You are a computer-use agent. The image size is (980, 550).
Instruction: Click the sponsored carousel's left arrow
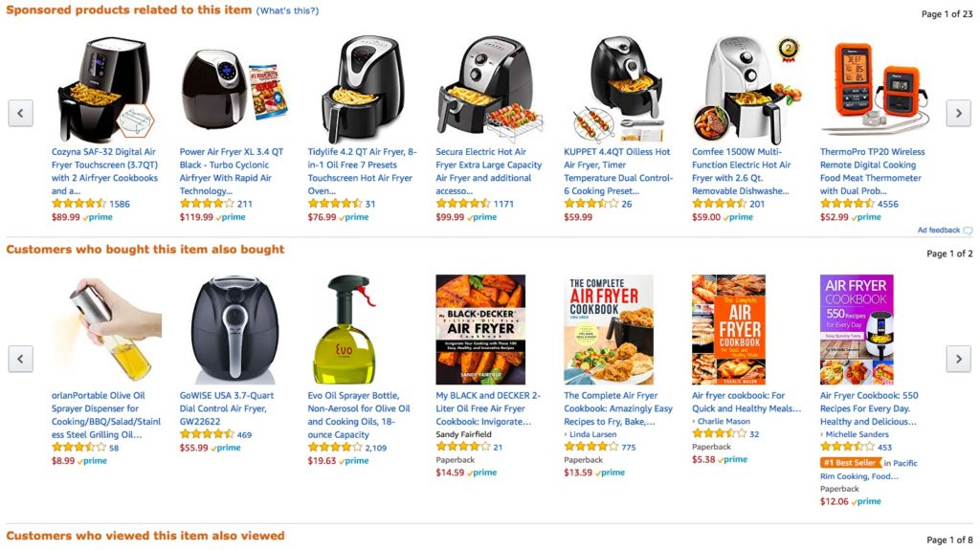[x=21, y=113]
